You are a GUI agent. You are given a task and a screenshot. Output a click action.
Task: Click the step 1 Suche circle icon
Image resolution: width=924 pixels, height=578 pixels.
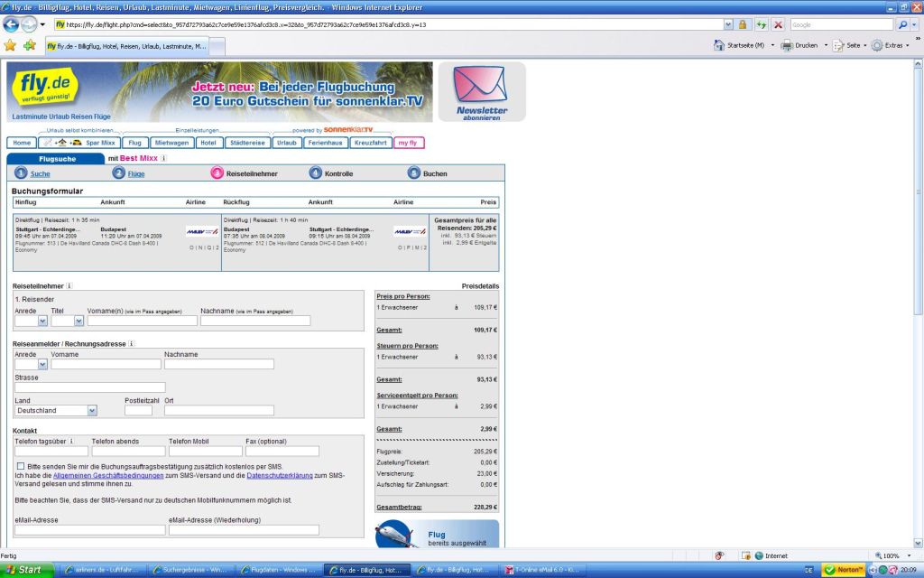click(x=22, y=172)
